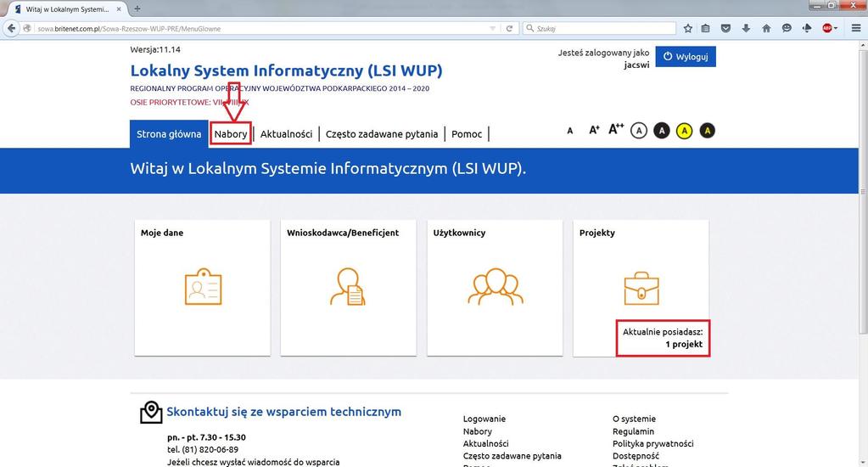Show bookmarks list icon in browser toolbar
This screenshot has width=868, height=467.
705,28
